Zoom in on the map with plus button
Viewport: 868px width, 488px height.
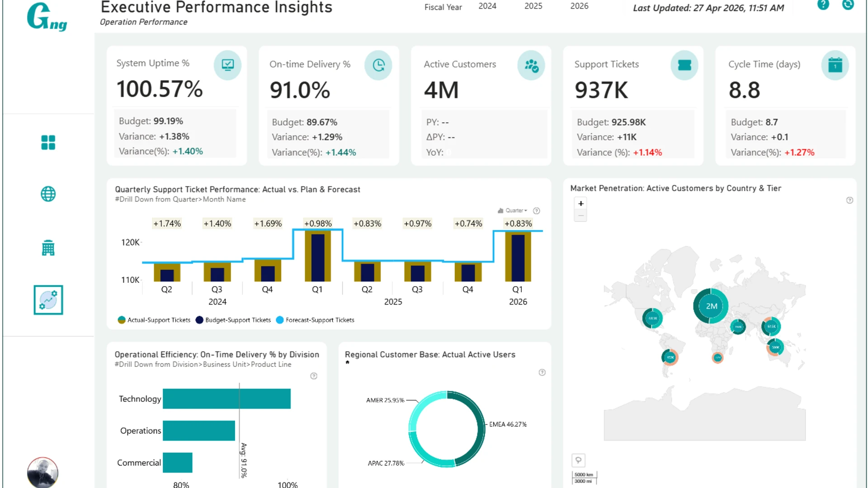[581, 204]
